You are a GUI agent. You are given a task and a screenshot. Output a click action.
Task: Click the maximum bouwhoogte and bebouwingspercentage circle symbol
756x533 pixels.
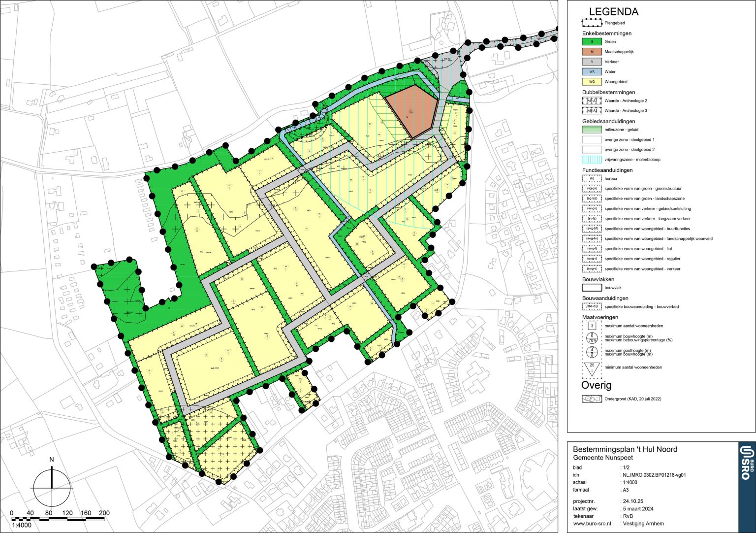[592, 338]
